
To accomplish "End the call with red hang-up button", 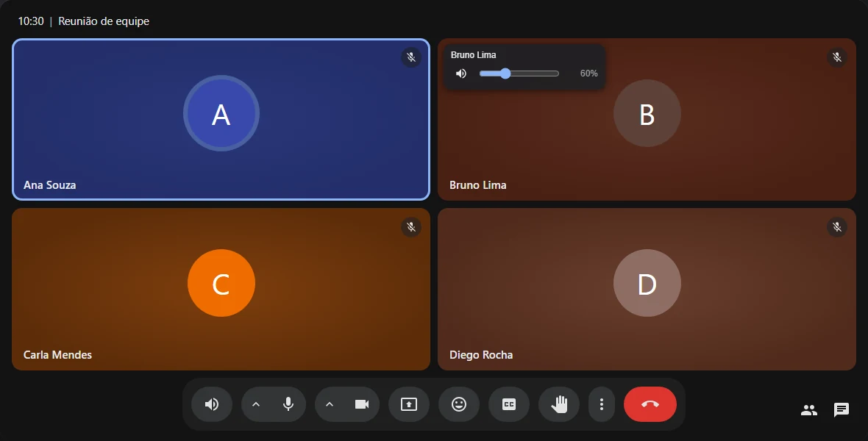I will tap(650, 404).
